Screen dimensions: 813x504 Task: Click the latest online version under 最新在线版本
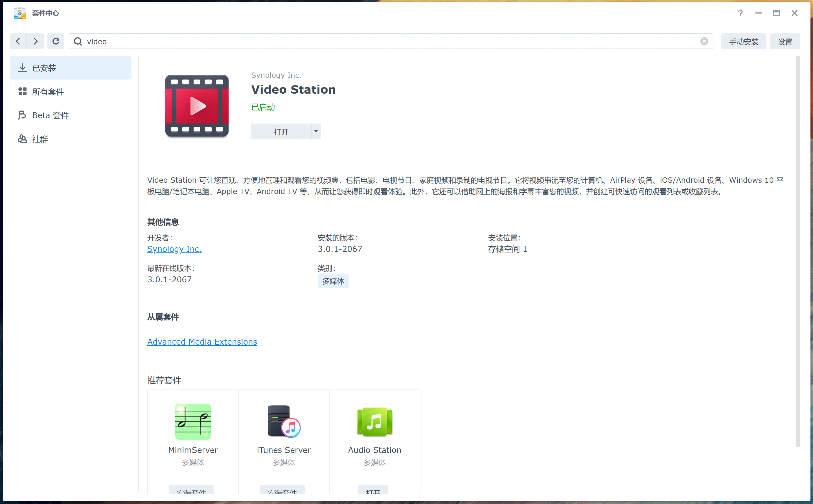(169, 279)
